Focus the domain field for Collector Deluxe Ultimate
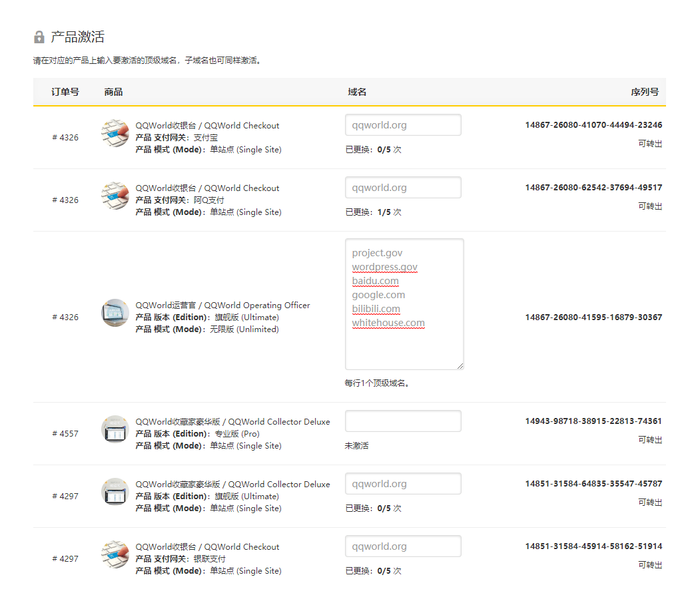 point(403,483)
